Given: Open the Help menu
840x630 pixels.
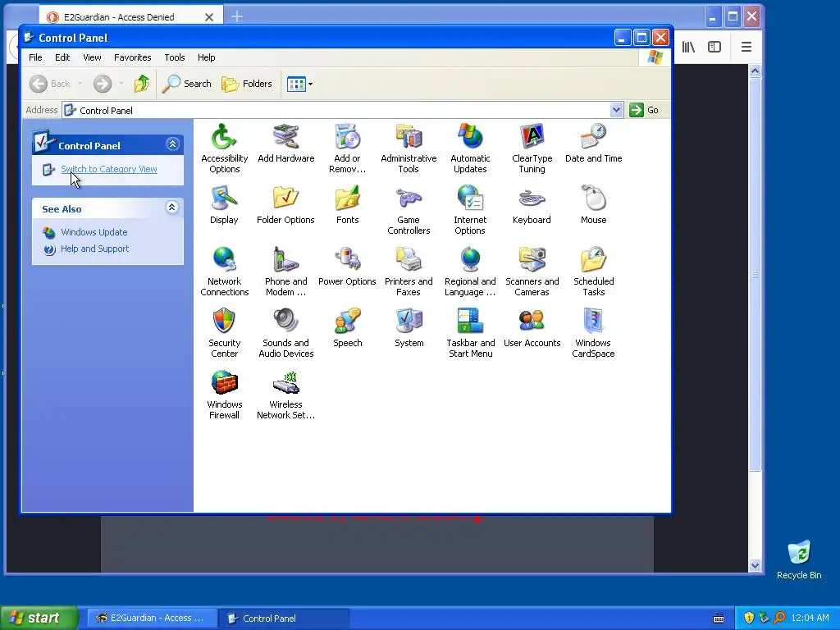Looking at the screenshot, I should point(206,57).
